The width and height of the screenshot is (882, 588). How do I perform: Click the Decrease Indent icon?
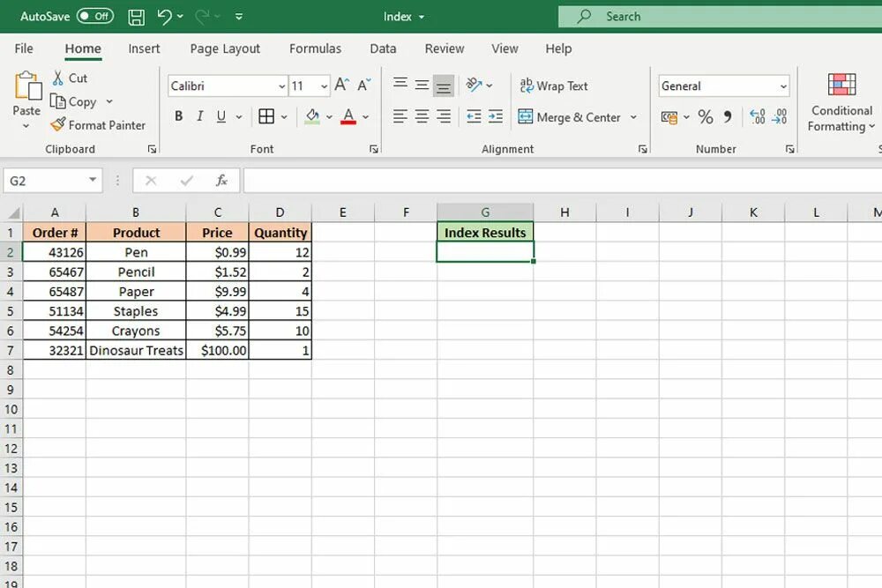pos(474,116)
